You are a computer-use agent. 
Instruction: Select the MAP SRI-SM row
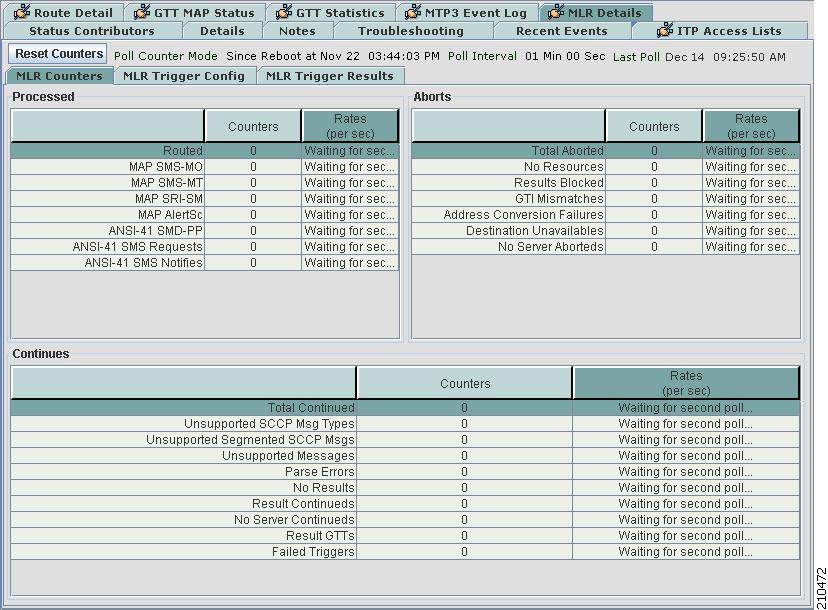pyautogui.click(x=204, y=199)
